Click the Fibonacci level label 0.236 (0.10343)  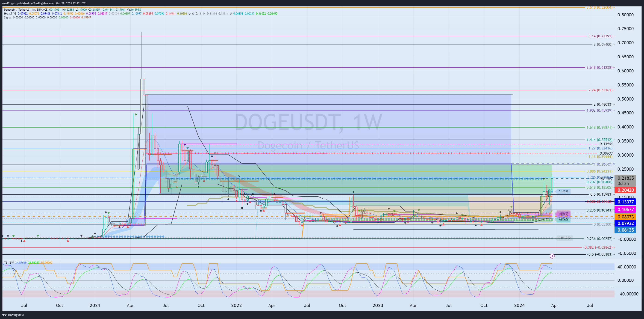[599, 210]
